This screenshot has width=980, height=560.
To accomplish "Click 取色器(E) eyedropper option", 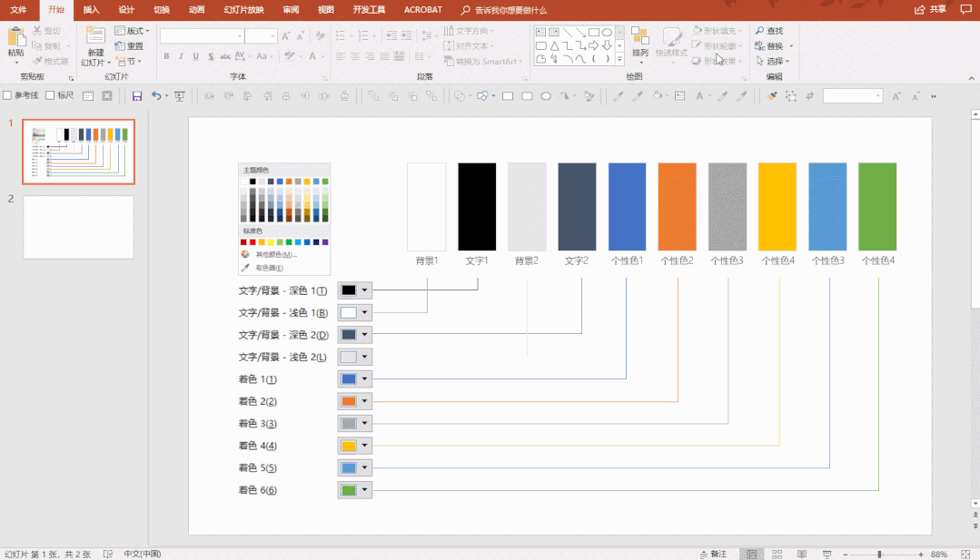I will (x=263, y=268).
